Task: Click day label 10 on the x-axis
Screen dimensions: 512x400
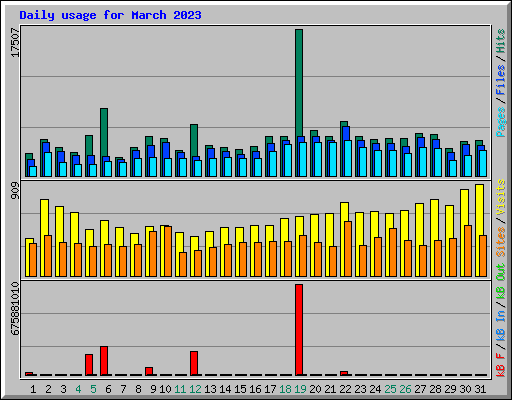Action: coord(165,389)
